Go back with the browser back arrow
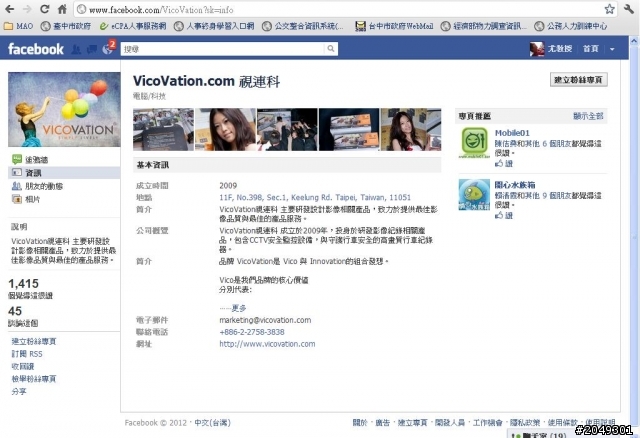This screenshot has width=640, height=438. tap(9, 9)
